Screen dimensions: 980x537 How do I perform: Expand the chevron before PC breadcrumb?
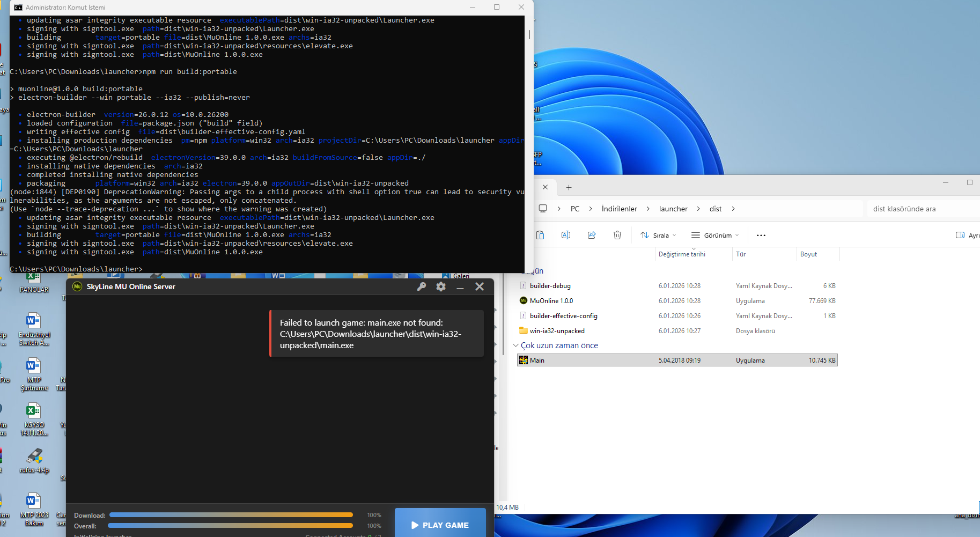pos(559,209)
